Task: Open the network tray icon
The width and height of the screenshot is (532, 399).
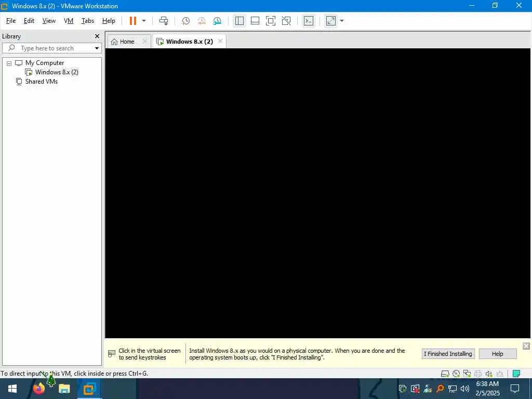Action: 453,389
